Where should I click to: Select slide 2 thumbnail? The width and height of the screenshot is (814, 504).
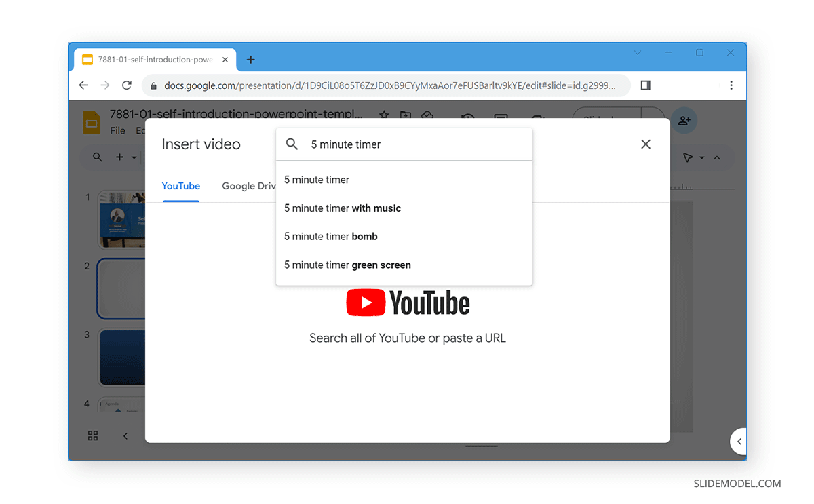[x=122, y=288]
